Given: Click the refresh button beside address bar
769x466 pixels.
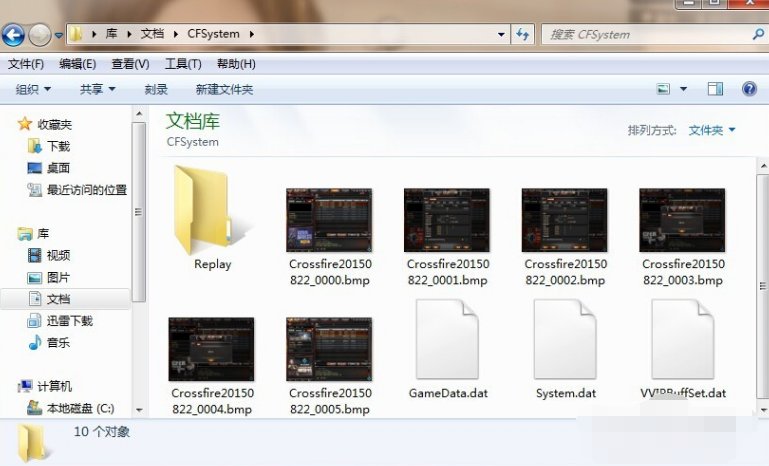Looking at the screenshot, I should 523,34.
